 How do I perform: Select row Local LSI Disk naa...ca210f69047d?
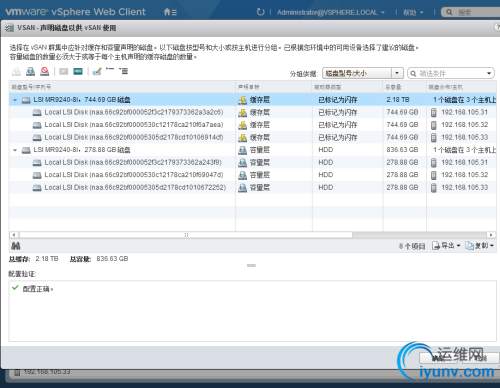coord(253,175)
